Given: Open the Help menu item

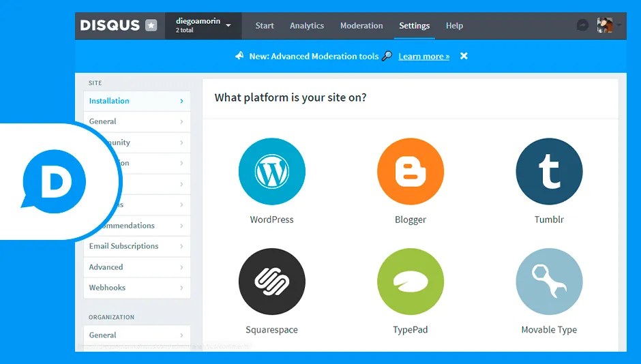Looking at the screenshot, I should 454,25.
